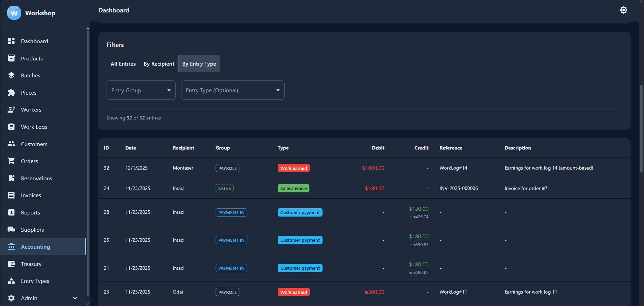Screen dimensions: 644x306
Task: Click the $130.00 credit amount
Action: coord(419,209)
